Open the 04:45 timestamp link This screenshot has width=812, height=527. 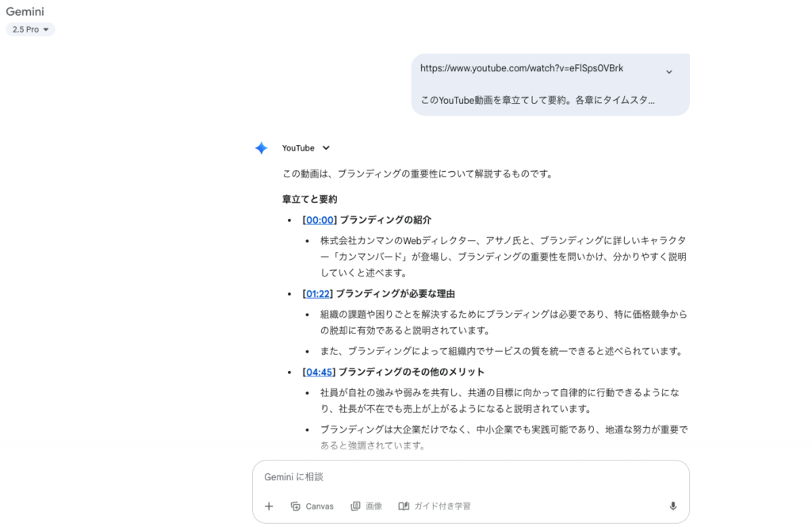click(x=319, y=372)
